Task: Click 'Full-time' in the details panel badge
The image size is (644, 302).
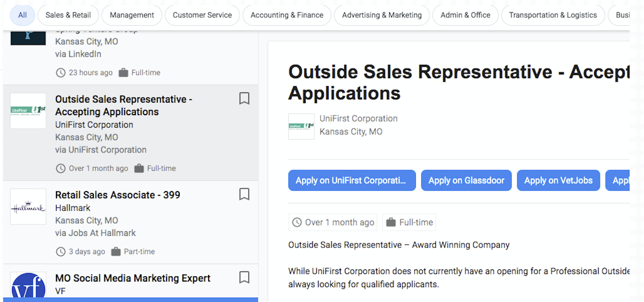Action: click(416, 222)
